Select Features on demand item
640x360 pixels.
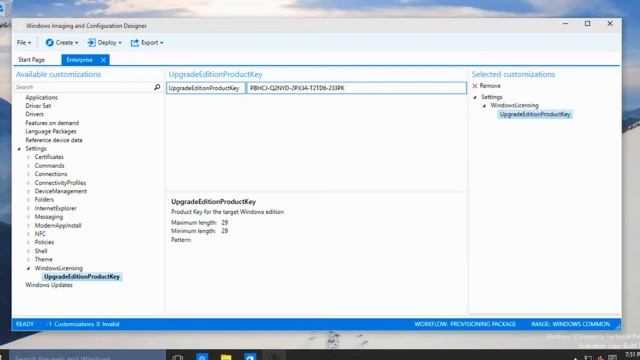point(52,123)
